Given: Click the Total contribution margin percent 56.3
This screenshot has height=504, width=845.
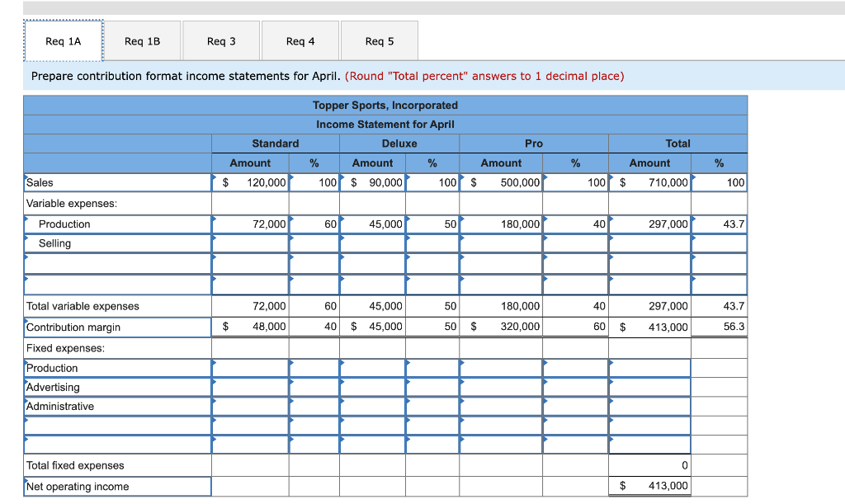Looking at the screenshot, I should click(x=720, y=327).
